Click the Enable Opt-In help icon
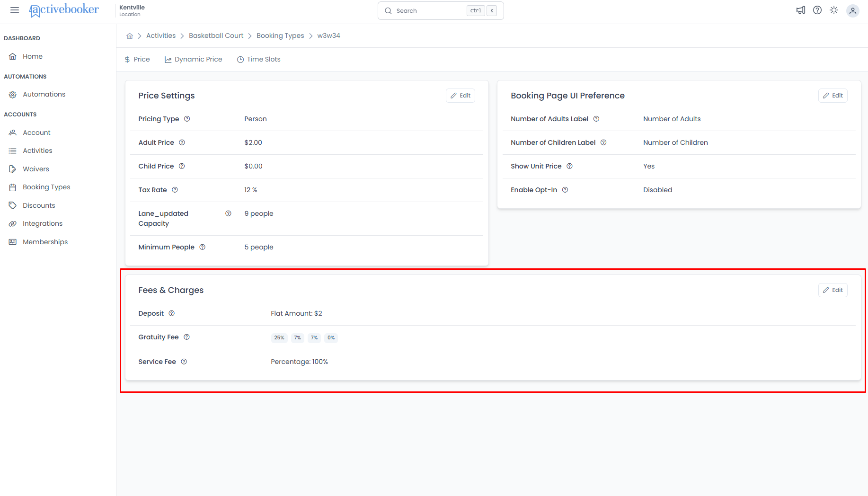This screenshot has width=868, height=496. [565, 190]
